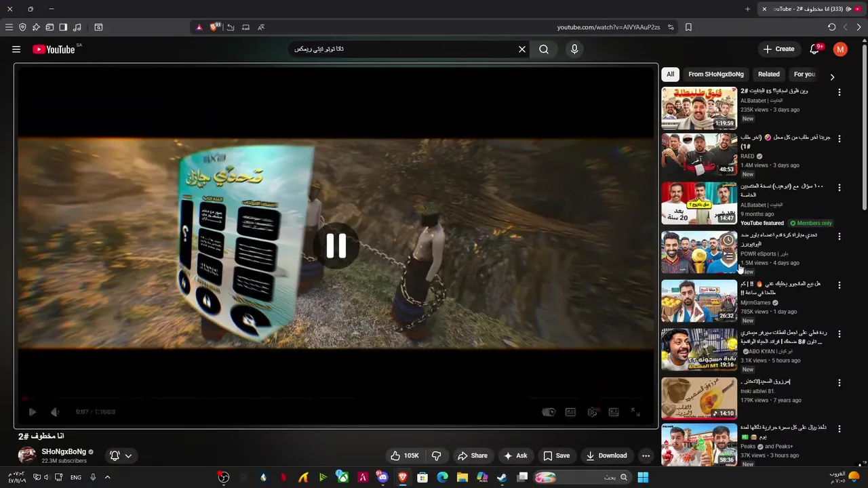This screenshot has height=488, width=868.
Task: Open options for treki alblwi video
Action: click(840, 383)
